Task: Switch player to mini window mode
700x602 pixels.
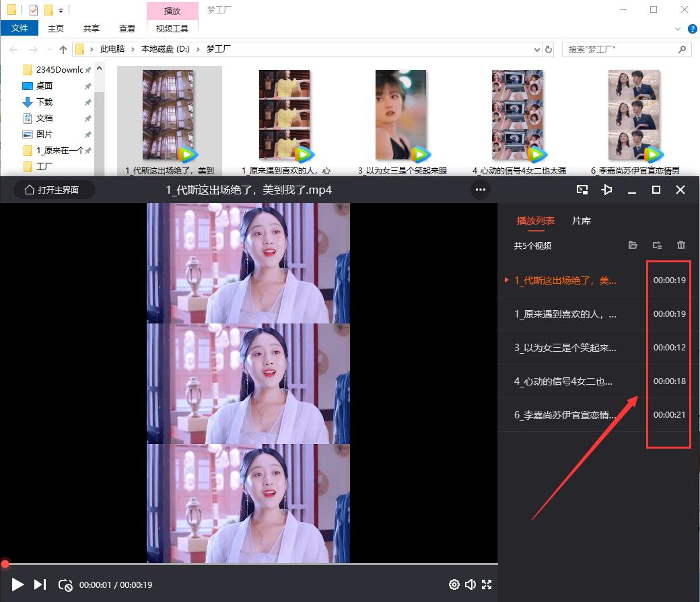Action: click(583, 190)
